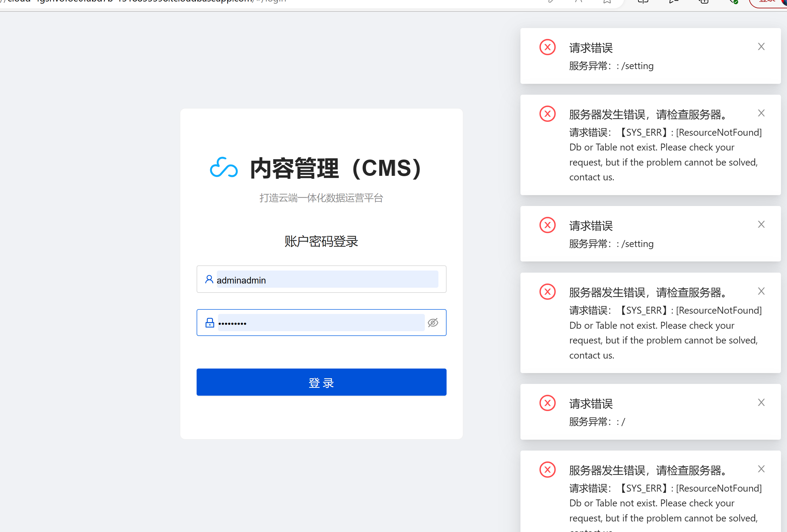
Task: Close the second 请求错误 /setting notification
Action: click(761, 224)
